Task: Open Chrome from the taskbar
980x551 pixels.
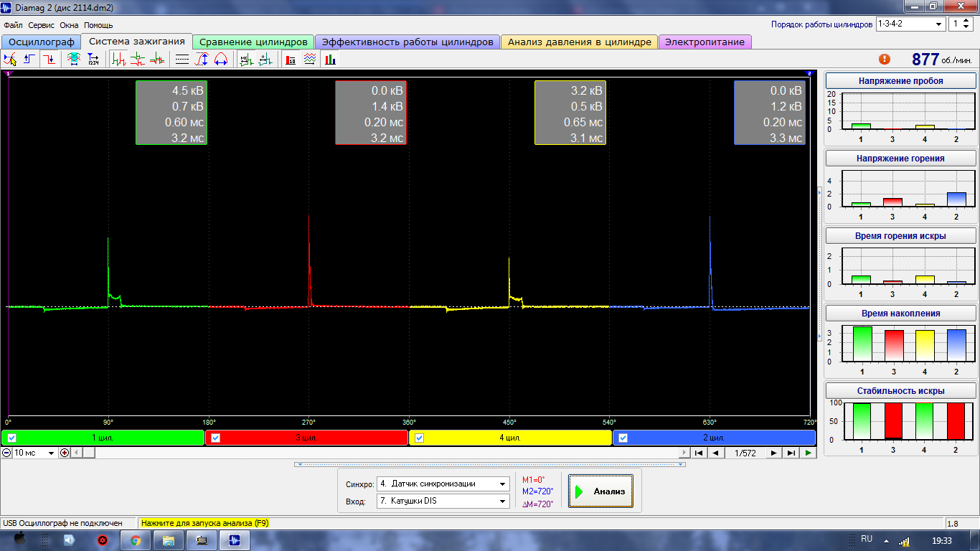Action: pos(135,540)
